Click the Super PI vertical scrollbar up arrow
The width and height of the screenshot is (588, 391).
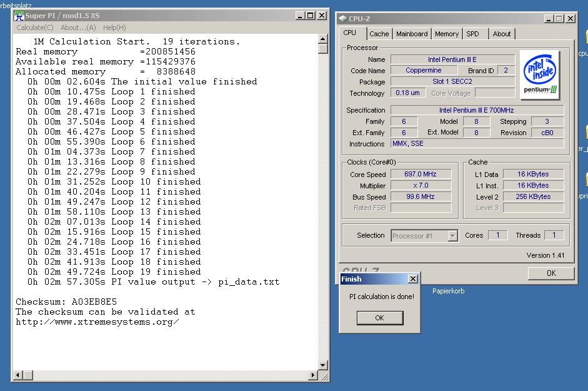pos(322,39)
